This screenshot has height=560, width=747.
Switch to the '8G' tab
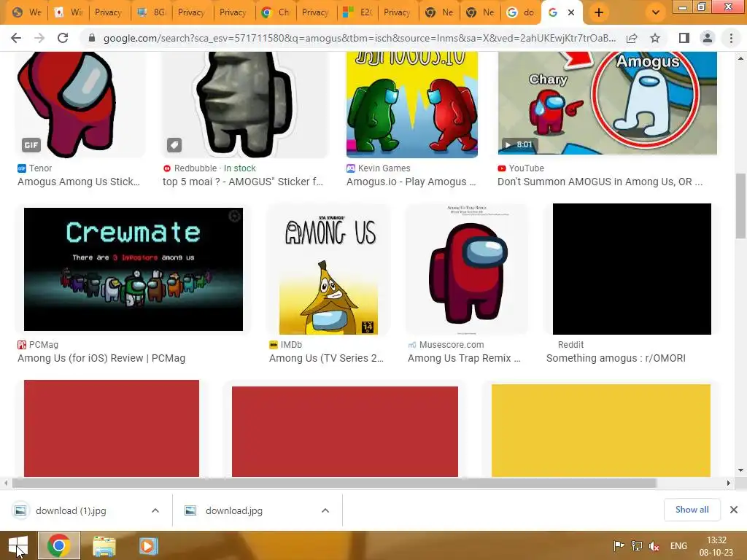click(x=152, y=12)
